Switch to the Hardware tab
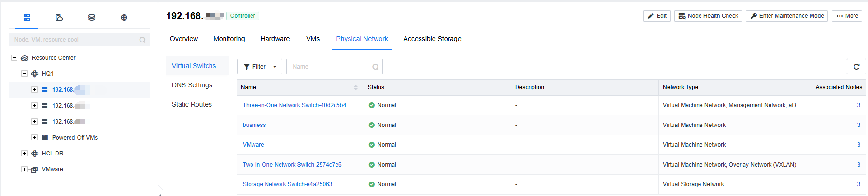 (275, 39)
